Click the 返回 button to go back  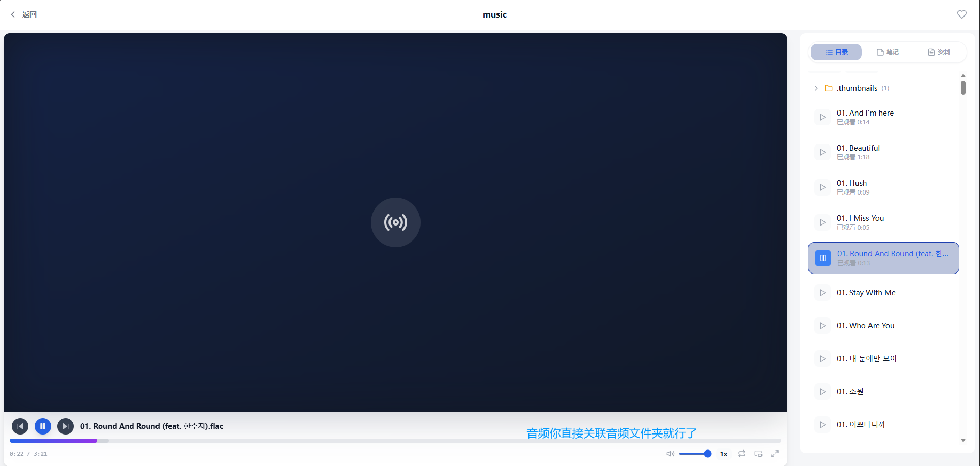[28, 14]
